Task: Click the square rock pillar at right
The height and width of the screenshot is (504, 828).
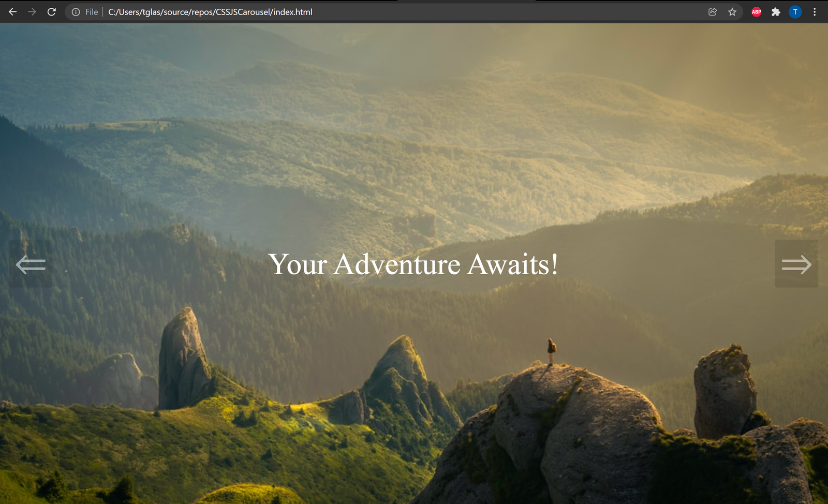Action: [723, 391]
